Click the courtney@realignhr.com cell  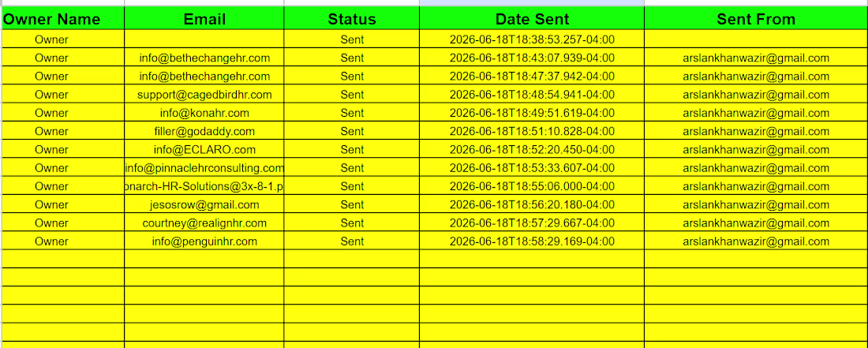204,223
